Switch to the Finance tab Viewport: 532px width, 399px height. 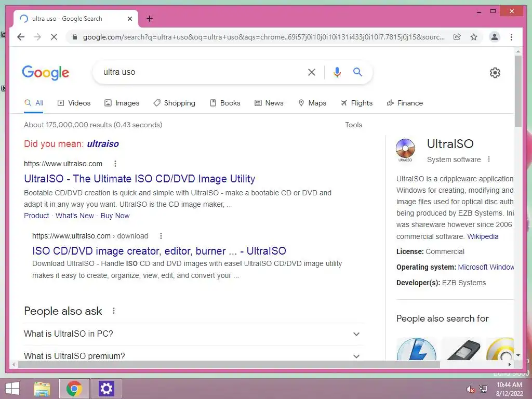pyautogui.click(x=405, y=103)
